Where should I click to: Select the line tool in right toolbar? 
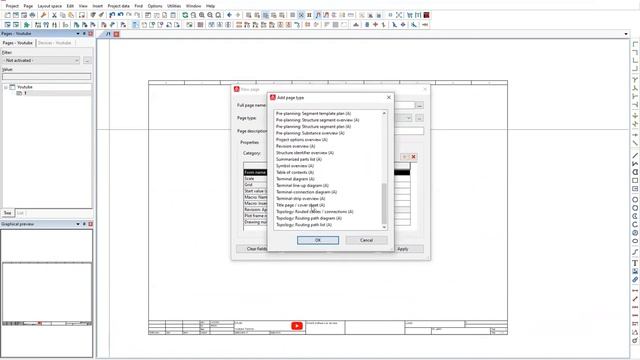point(635,156)
